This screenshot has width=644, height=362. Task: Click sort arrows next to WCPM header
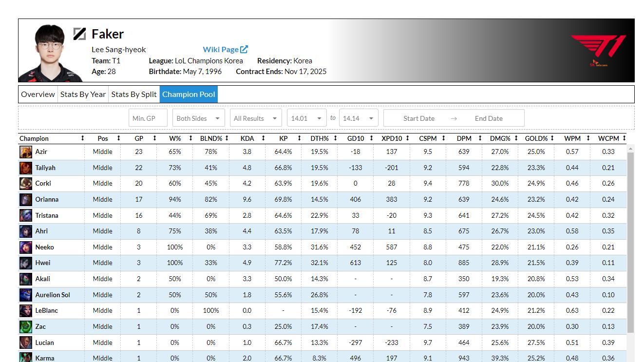point(624,138)
